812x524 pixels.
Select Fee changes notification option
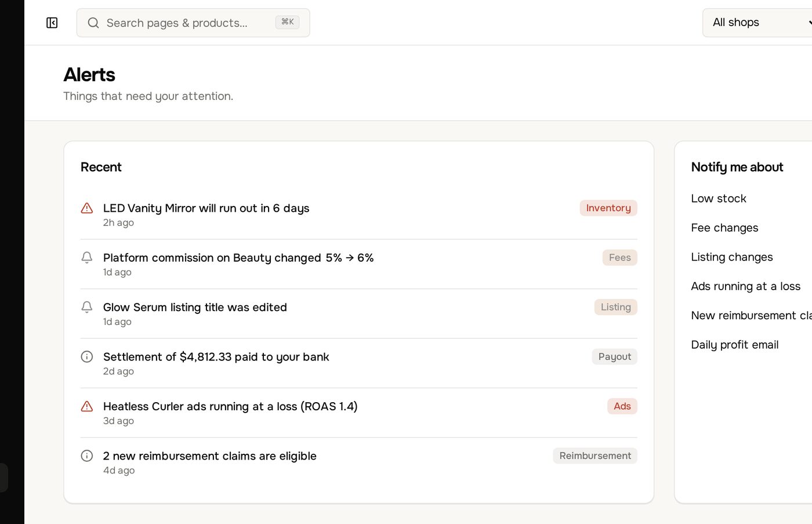point(724,227)
